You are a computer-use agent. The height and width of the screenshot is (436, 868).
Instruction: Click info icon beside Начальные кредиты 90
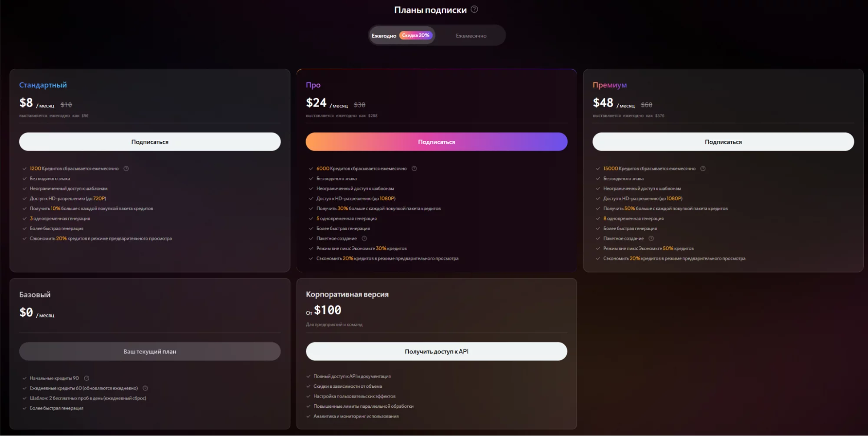tap(86, 378)
